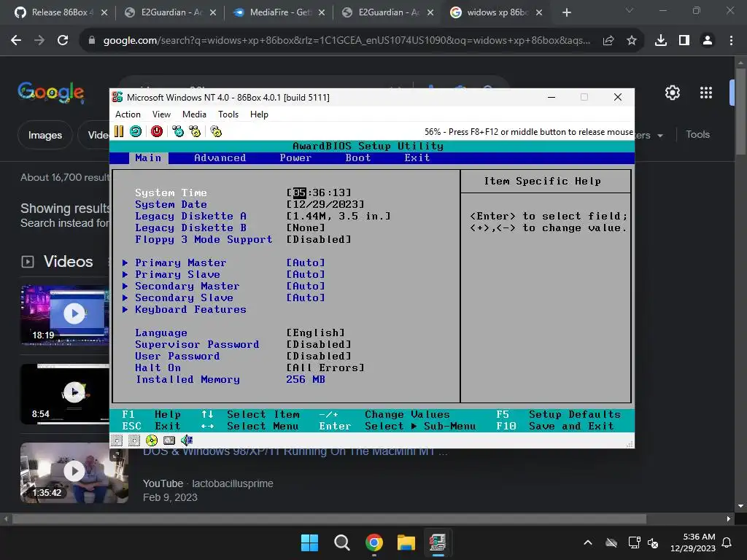This screenshot has width=747, height=560.
Task: Close the MediaFire tab
Action: point(322,12)
